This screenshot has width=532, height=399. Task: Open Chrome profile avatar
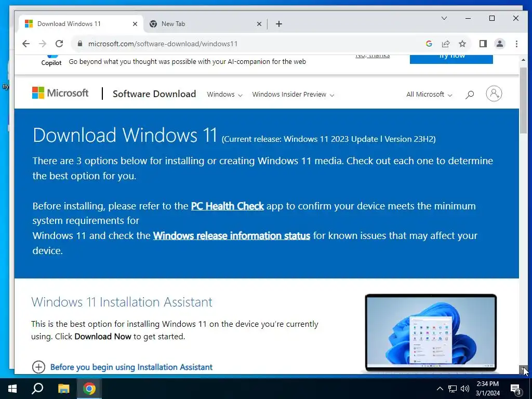[500, 44]
